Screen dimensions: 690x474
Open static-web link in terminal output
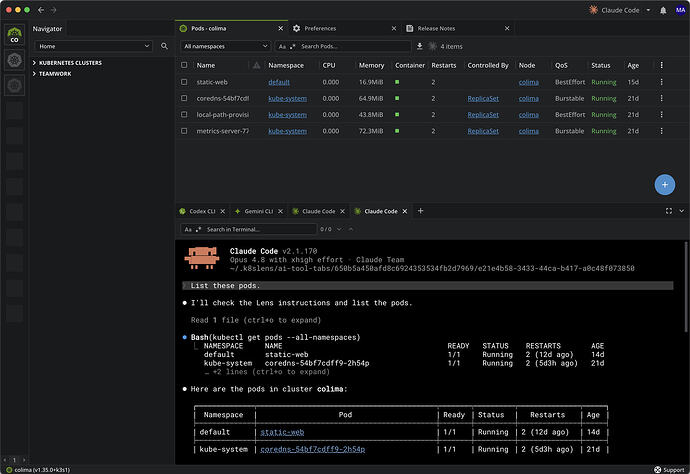(282, 432)
